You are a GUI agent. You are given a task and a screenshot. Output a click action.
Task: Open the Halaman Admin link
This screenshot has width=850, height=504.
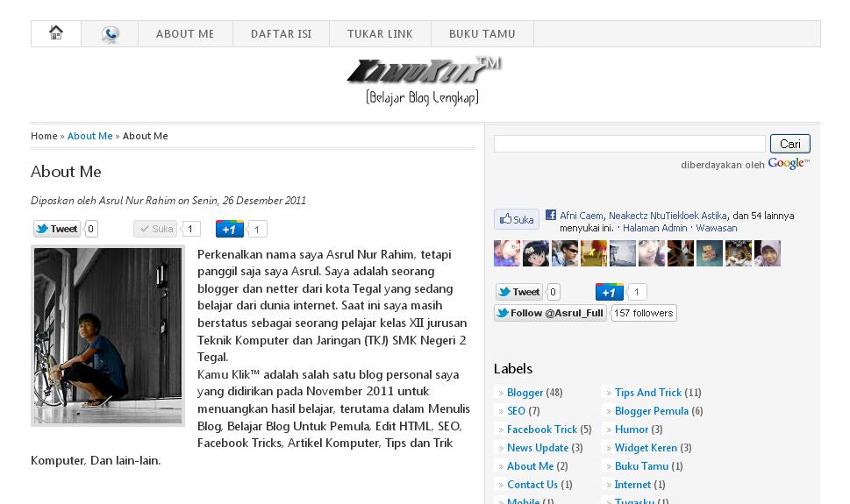(x=655, y=228)
